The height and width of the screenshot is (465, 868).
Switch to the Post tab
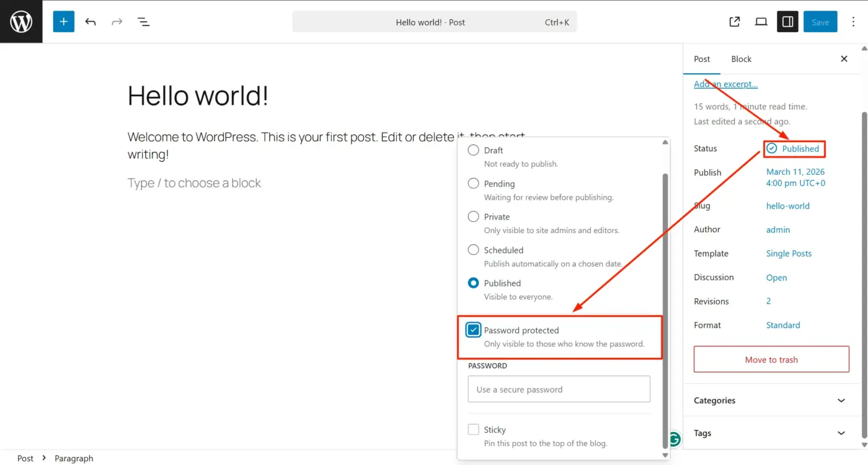[702, 59]
